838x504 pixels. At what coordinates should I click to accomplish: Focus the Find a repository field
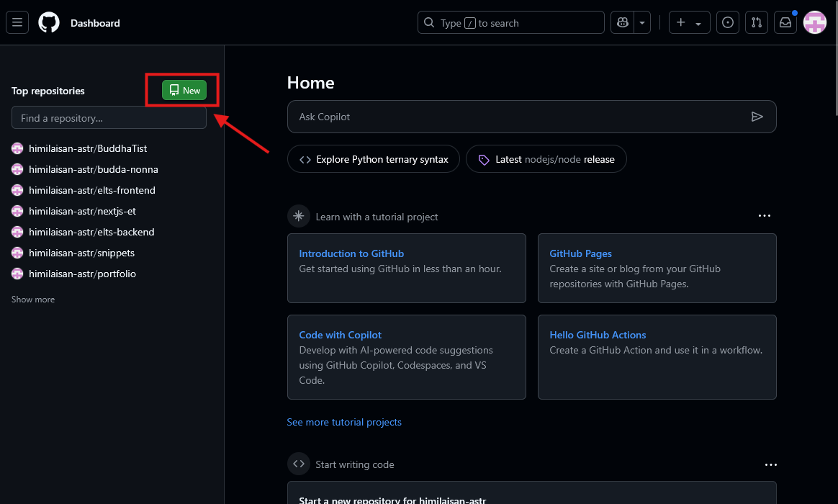109,117
